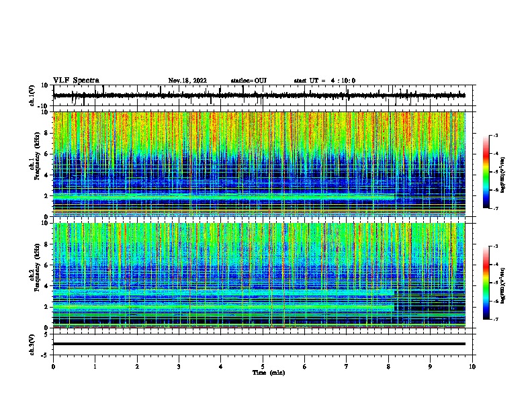Click the "5" tick on ch.3(V) axis

point(46,334)
